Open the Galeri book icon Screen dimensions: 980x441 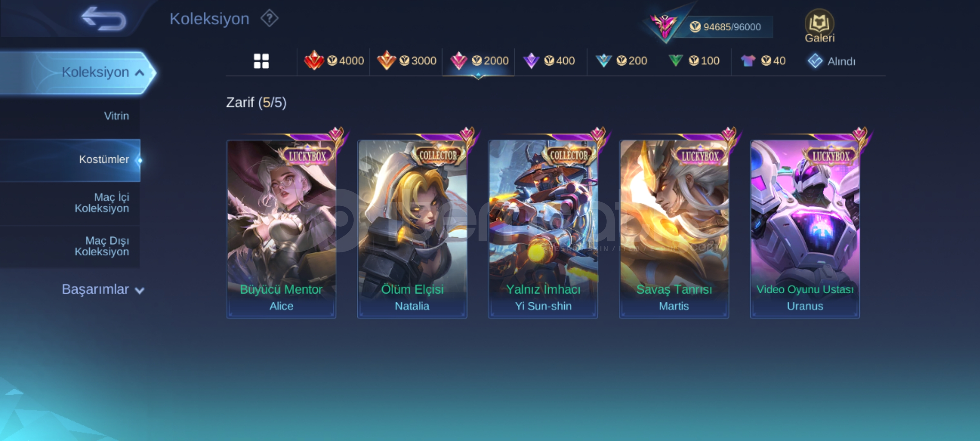coord(820,26)
